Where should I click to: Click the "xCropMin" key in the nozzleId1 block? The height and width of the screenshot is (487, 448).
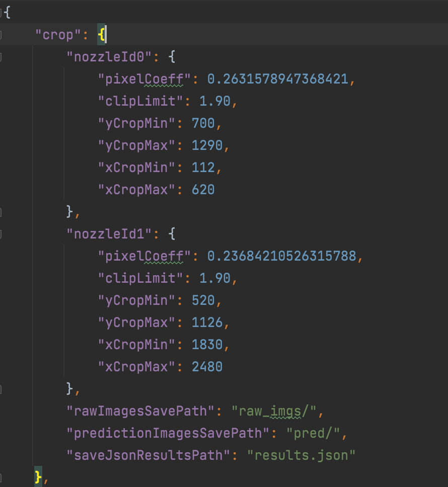[x=136, y=345]
